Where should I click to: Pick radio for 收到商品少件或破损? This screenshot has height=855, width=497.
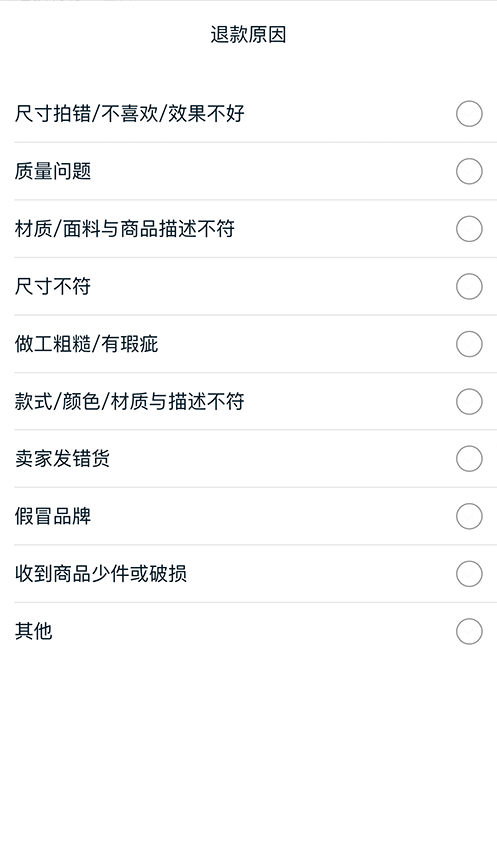469,574
